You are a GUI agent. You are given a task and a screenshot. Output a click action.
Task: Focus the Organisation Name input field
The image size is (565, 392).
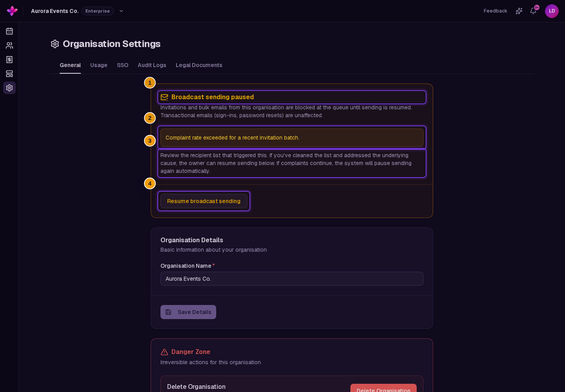pyautogui.click(x=292, y=279)
